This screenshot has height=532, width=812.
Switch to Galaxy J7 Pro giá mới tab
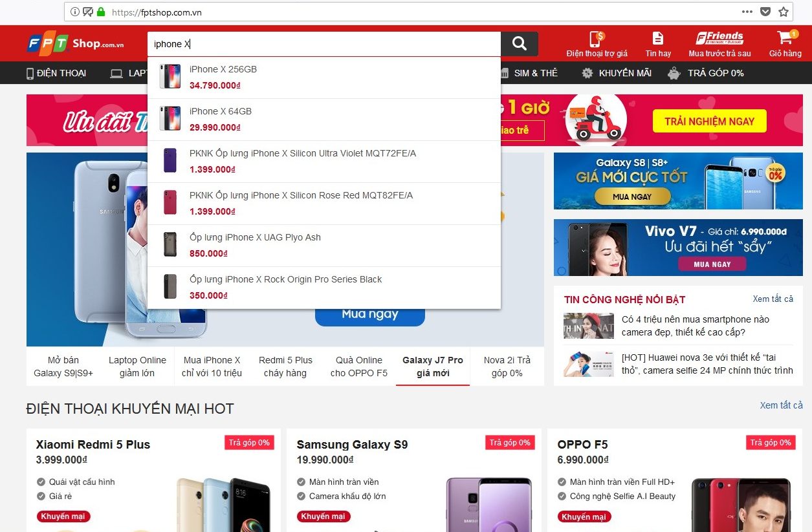432,367
